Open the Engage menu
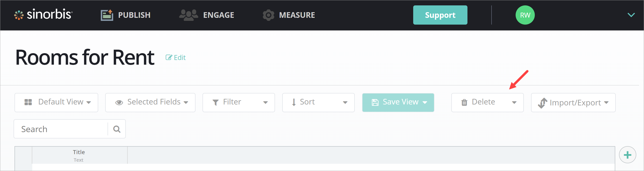 pos(207,15)
